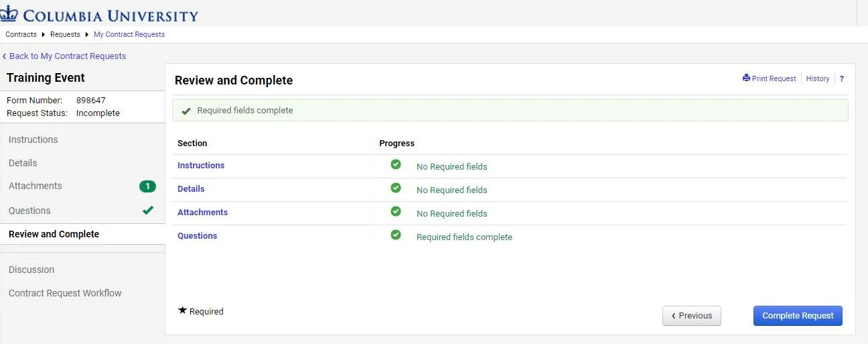868x344 pixels.
Task: Select Review and Complete sidebar item
Action: pyautogui.click(x=54, y=234)
